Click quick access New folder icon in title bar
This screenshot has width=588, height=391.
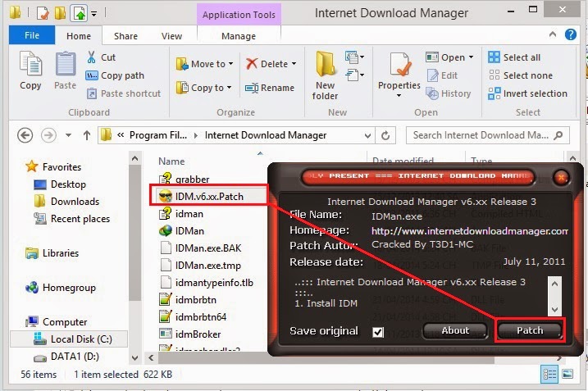point(60,13)
